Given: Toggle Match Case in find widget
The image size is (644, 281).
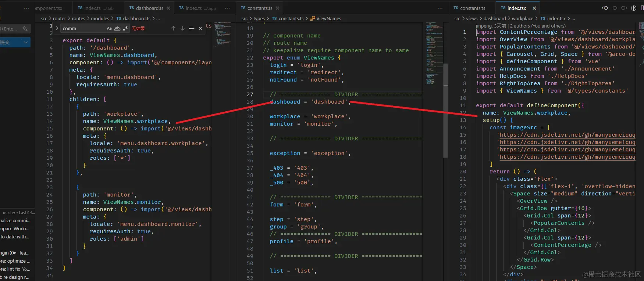Looking at the screenshot, I should [109, 28].
